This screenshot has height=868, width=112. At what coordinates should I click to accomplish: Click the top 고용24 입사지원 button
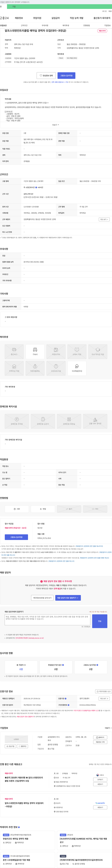click(x=66, y=75)
